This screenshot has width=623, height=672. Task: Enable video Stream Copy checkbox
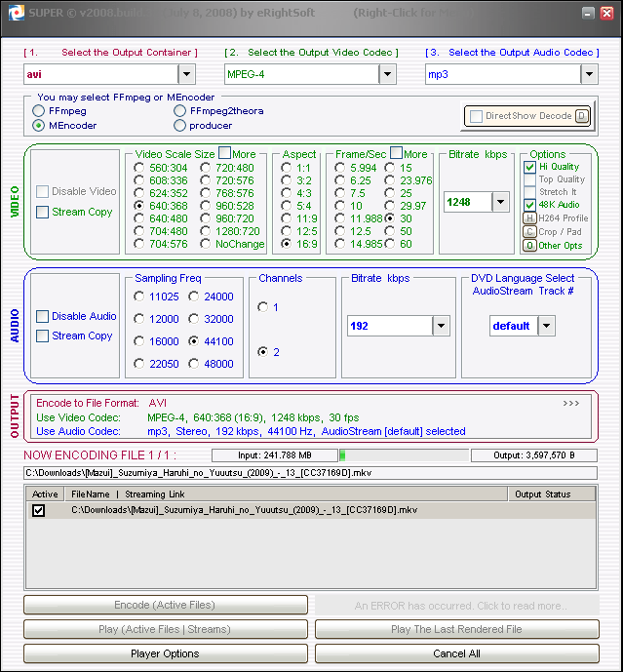point(42,212)
